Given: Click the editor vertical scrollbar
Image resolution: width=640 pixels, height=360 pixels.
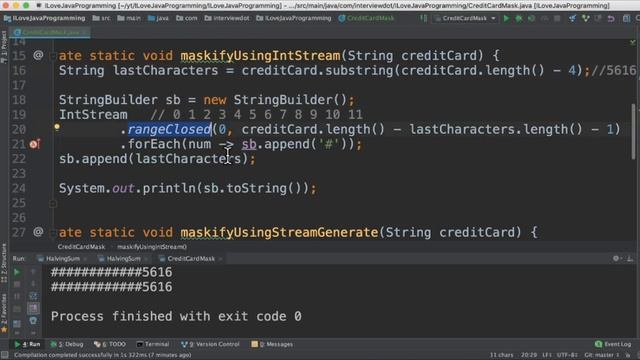Looking at the screenshot, I should pyautogui.click(x=634, y=131).
